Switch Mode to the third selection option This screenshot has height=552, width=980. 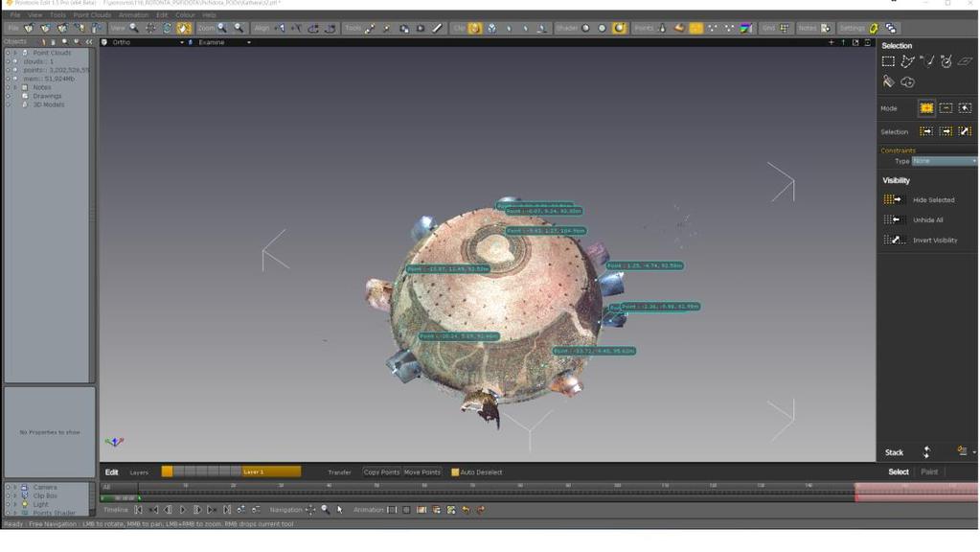click(966, 108)
